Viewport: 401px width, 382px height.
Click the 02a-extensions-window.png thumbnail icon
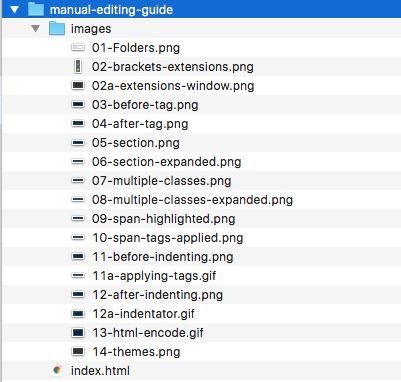tap(78, 85)
